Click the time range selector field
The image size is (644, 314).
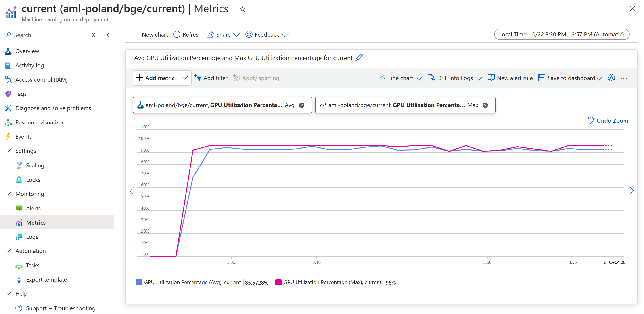(x=561, y=34)
